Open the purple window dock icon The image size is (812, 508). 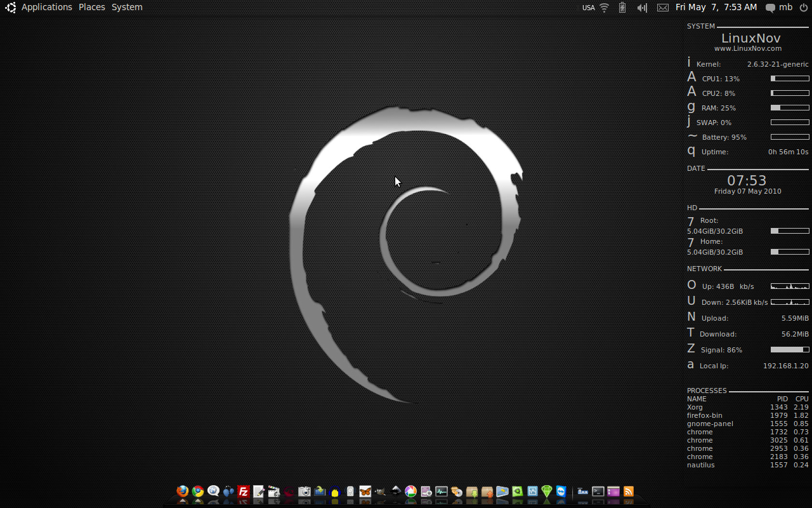point(613,491)
